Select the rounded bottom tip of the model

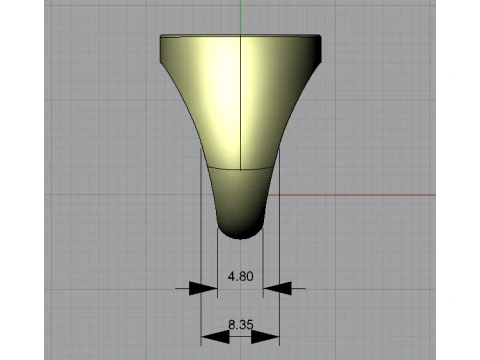240,232
